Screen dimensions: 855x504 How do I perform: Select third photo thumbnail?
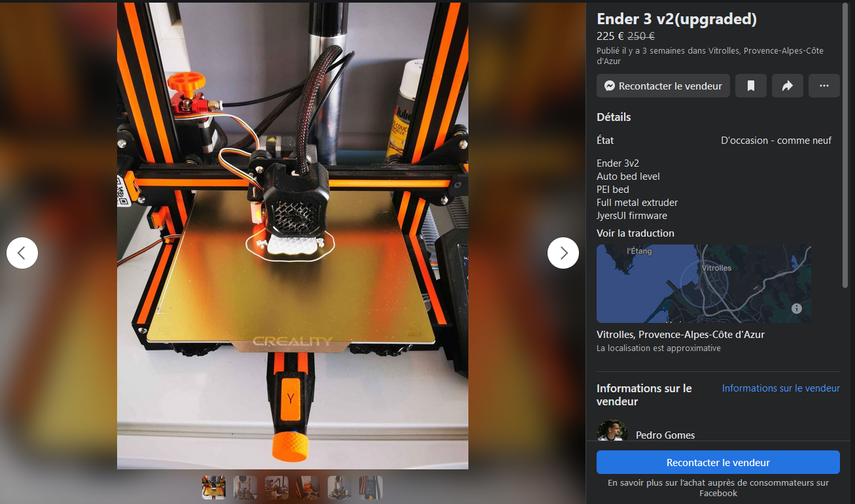(x=277, y=488)
